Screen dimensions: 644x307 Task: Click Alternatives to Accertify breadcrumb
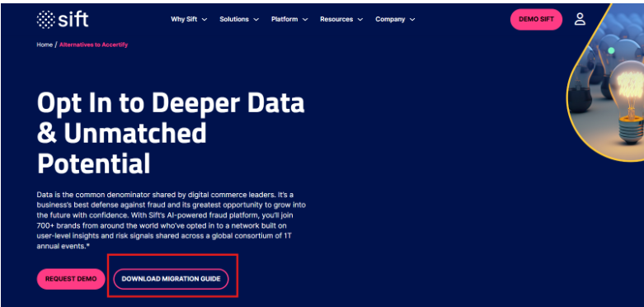[94, 45]
